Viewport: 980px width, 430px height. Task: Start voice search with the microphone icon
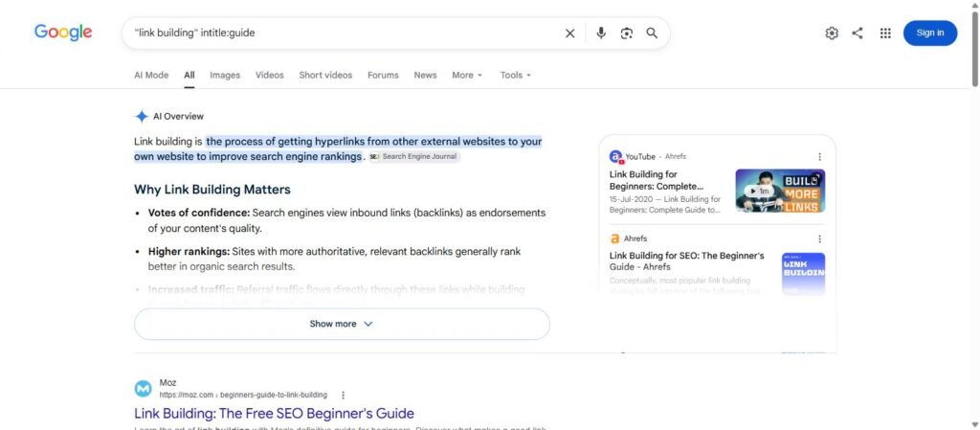(601, 34)
